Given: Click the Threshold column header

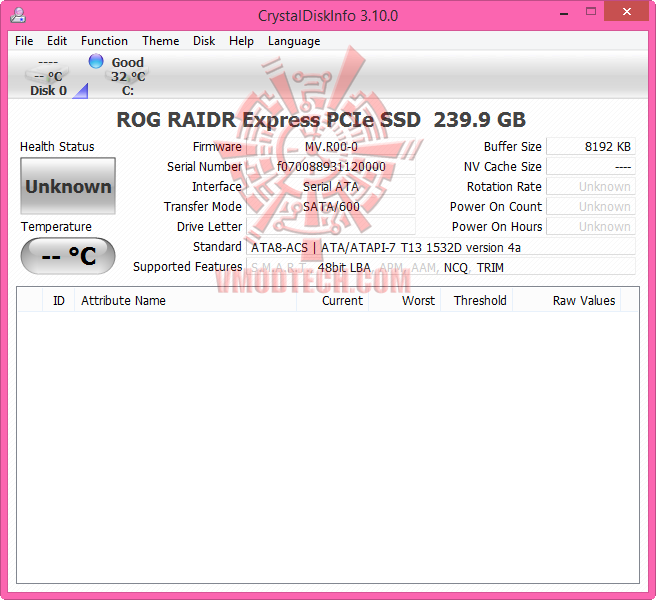Looking at the screenshot, I should [477, 300].
